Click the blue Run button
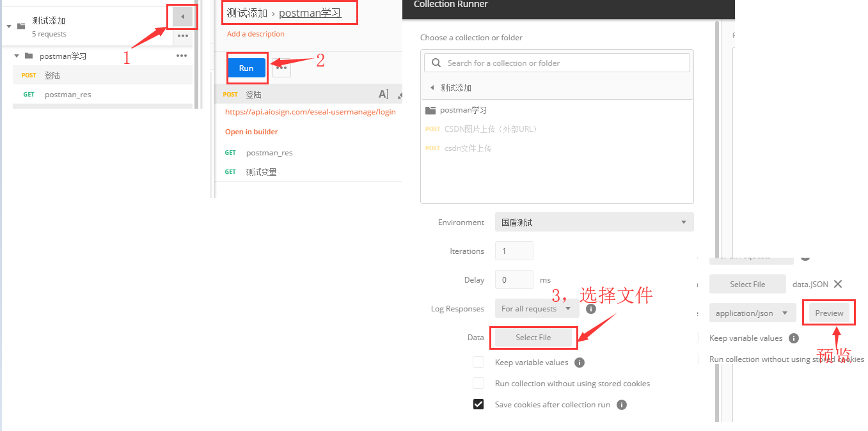This screenshot has width=868, height=431. tap(247, 67)
